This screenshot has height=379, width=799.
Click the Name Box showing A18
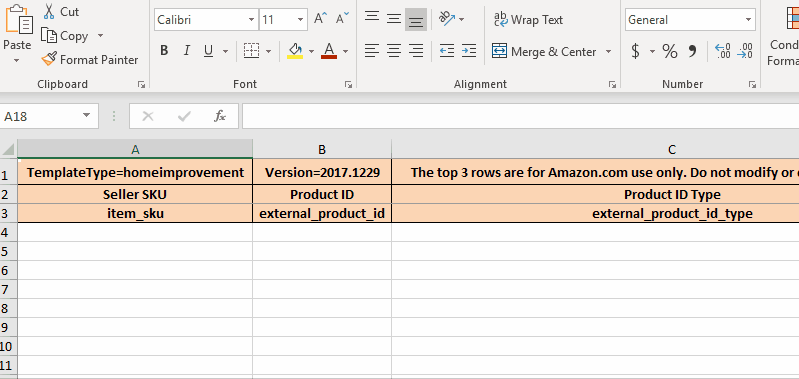[49, 117]
